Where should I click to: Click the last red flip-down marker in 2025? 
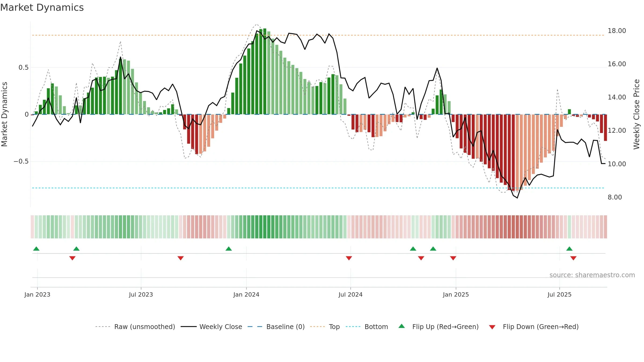click(573, 258)
